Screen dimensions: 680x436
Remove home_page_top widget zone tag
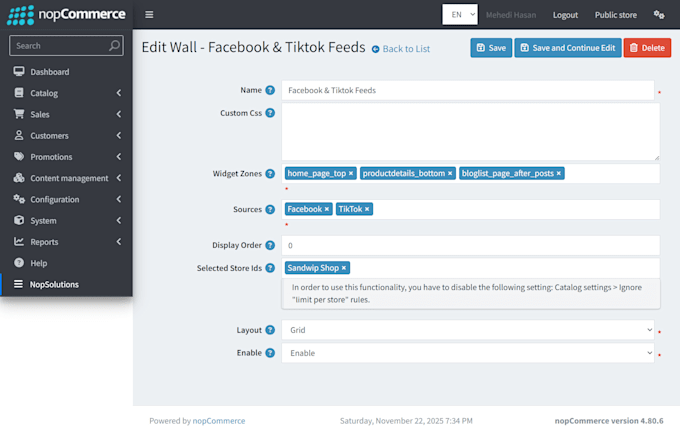pyautogui.click(x=351, y=174)
